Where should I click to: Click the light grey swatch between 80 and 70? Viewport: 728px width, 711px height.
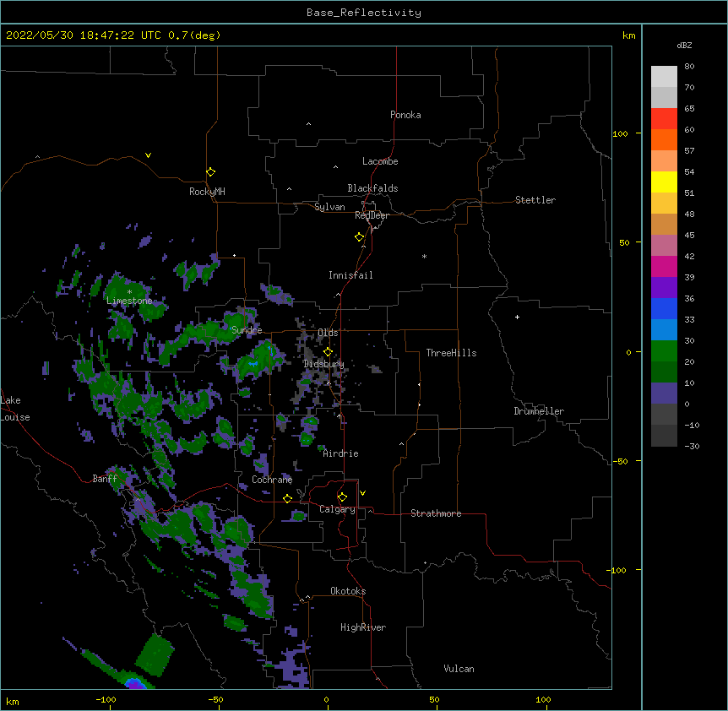664,77
